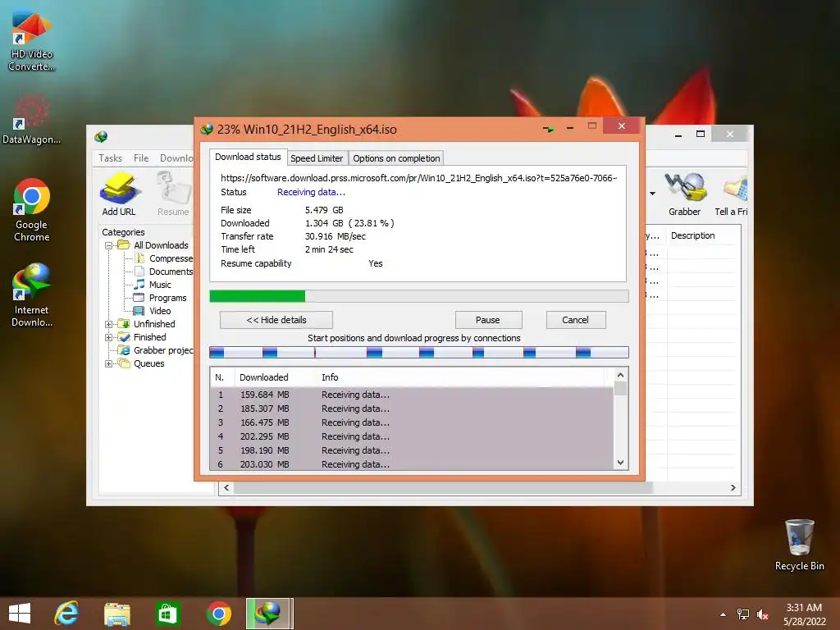Click the connections list scroll down arrow

(620, 463)
